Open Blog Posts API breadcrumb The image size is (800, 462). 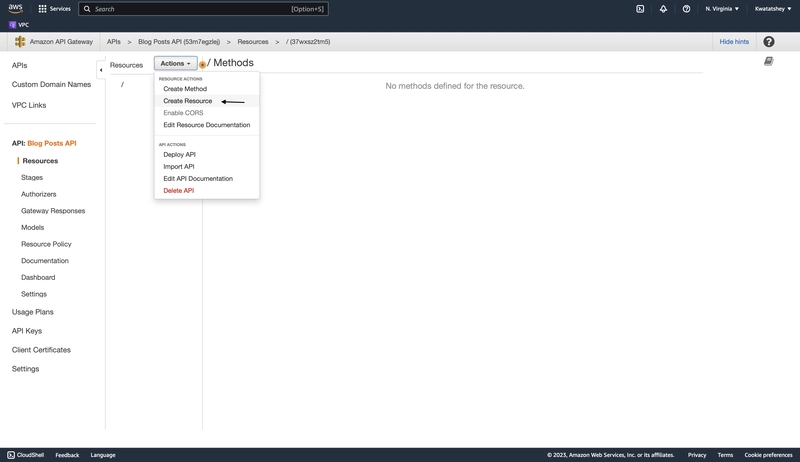pos(179,42)
